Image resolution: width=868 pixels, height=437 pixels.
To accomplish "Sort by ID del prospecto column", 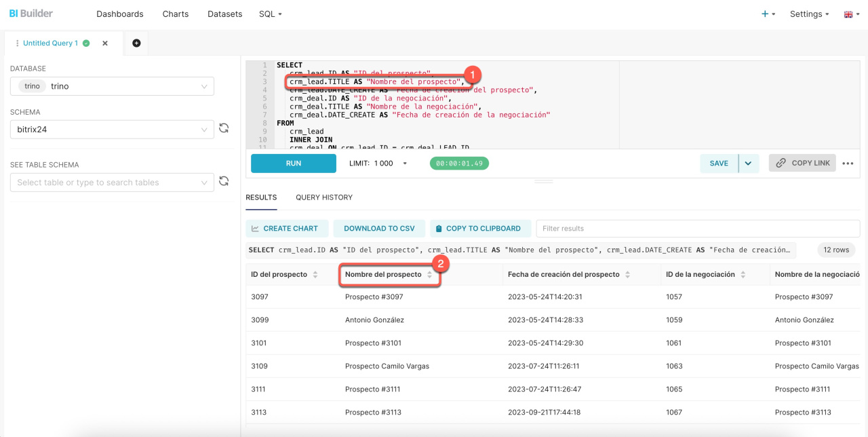I will pyautogui.click(x=315, y=275).
